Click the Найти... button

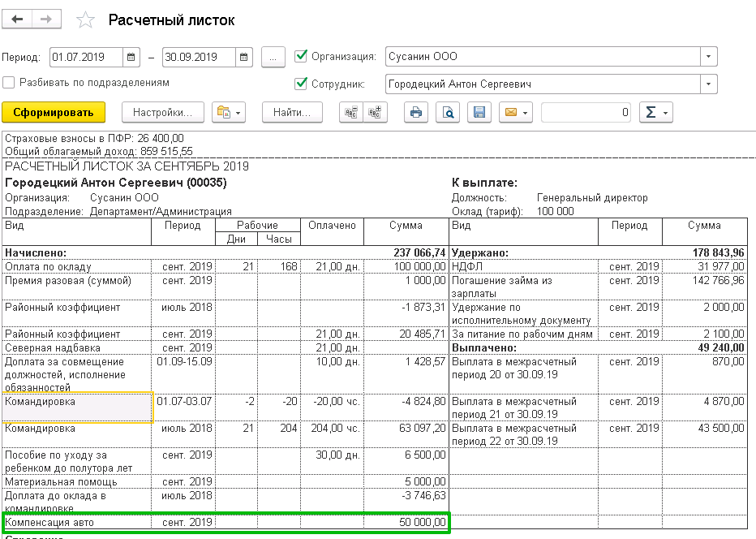[292, 113]
